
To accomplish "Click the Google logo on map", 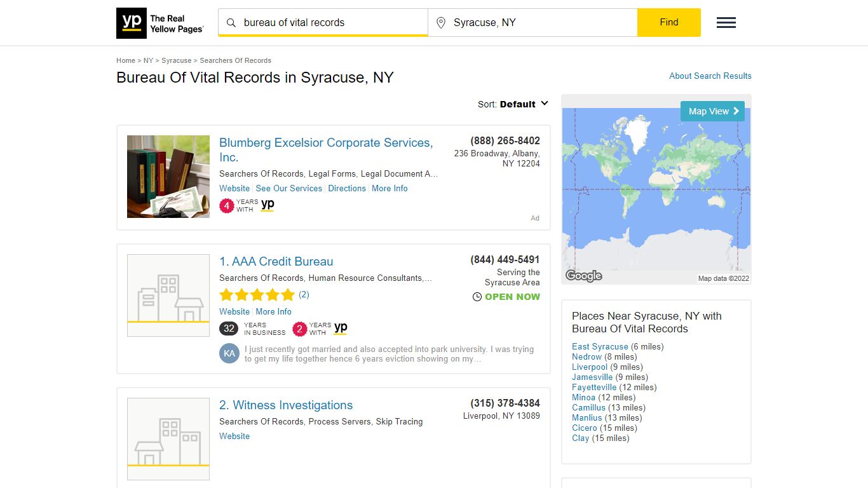I will [584, 276].
